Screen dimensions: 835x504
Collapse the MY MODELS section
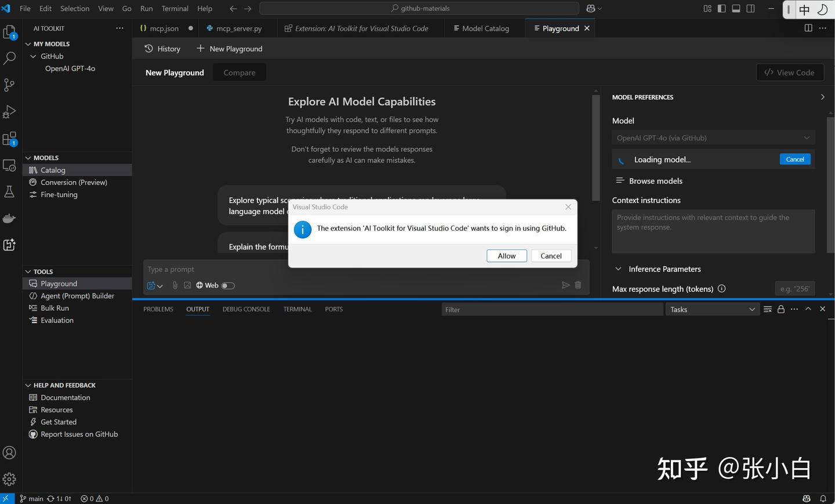(x=28, y=44)
